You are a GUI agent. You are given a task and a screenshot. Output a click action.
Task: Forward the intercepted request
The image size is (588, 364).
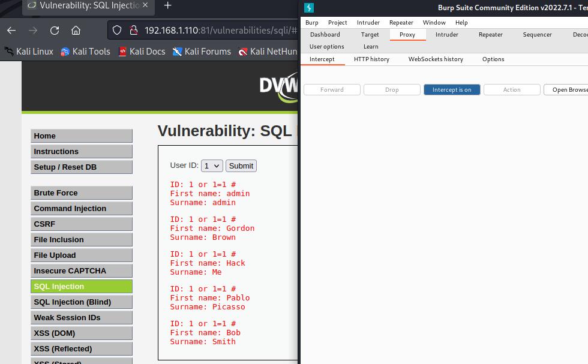point(332,89)
